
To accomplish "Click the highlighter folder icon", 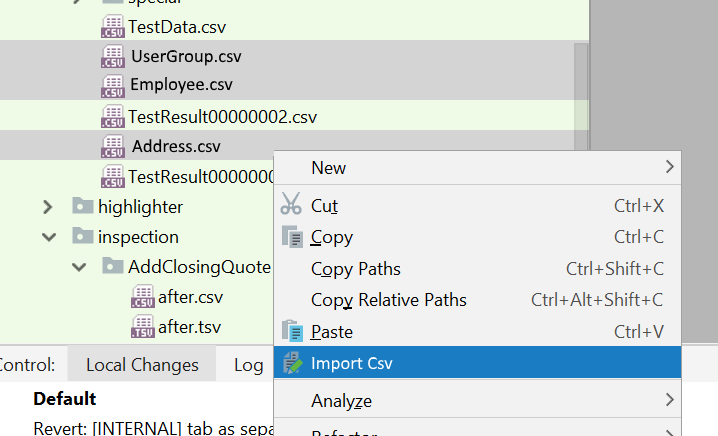I will (83, 206).
